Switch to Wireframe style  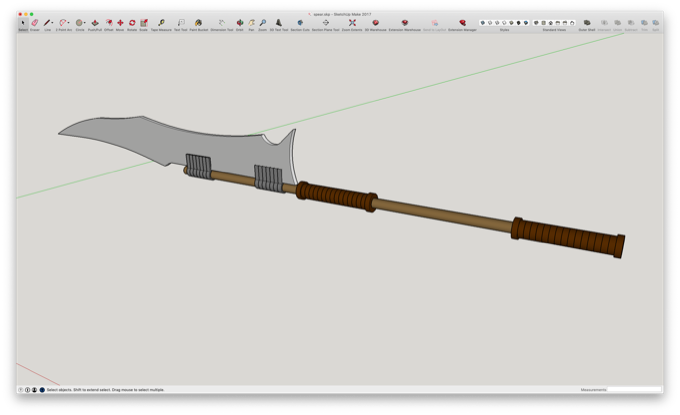click(497, 23)
